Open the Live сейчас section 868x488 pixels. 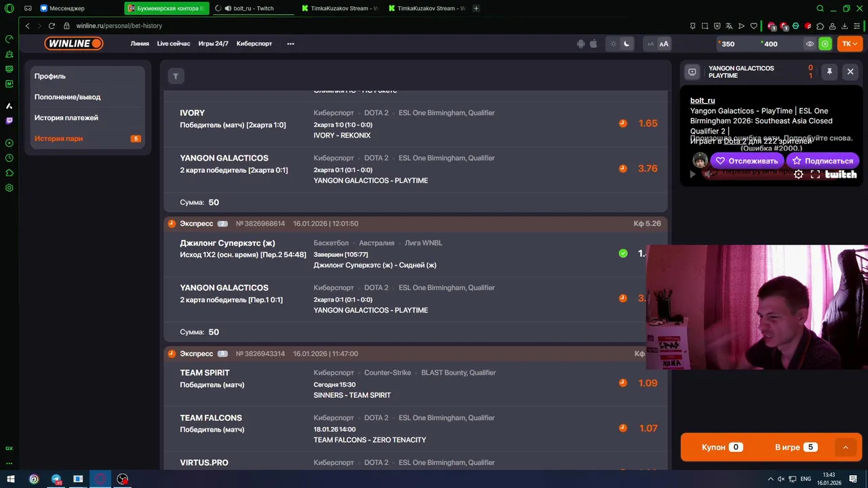tap(174, 43)
